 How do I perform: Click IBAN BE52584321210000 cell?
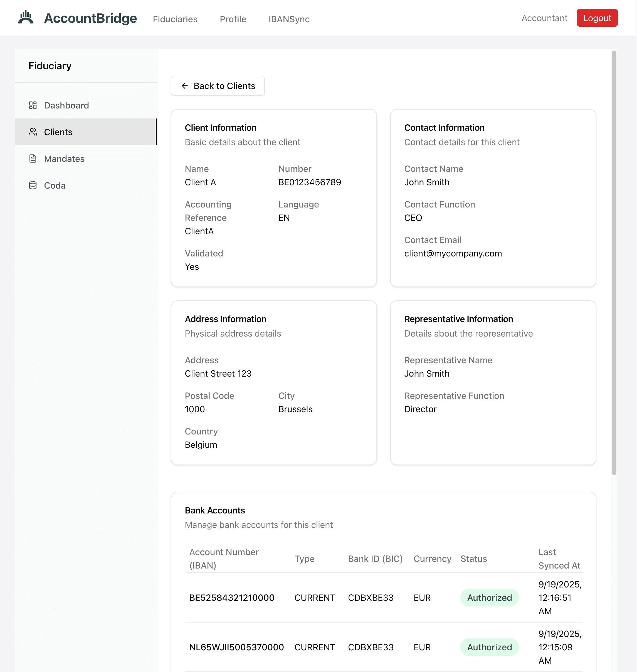tap(232, 598)
